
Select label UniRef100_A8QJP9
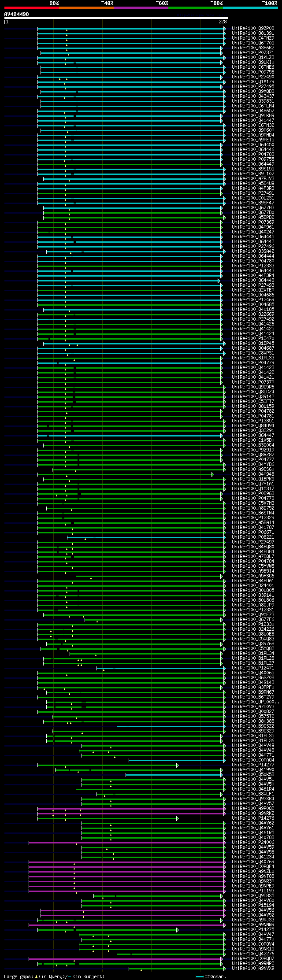253,605
